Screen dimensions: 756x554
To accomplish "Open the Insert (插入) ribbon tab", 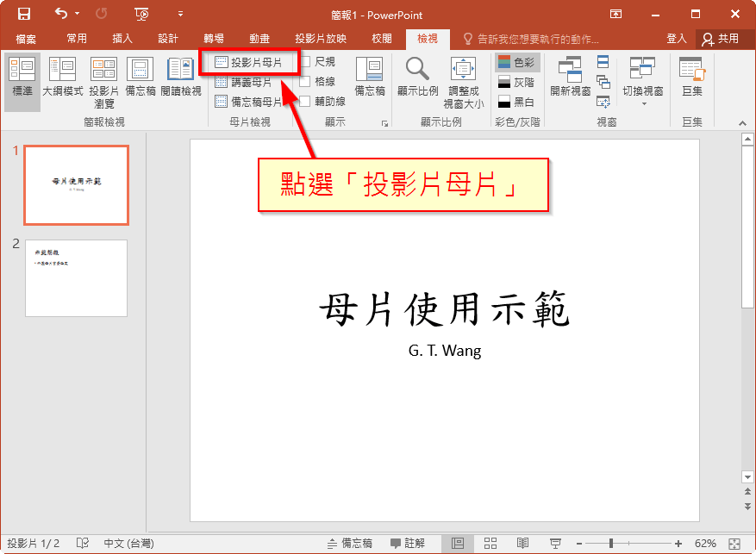I will coord(122,39).
